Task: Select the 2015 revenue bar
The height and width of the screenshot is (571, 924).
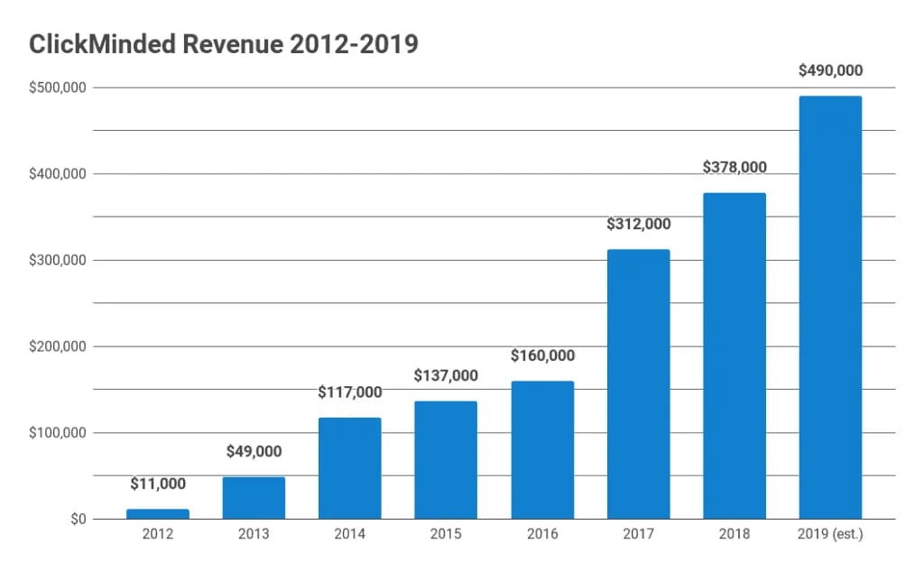Action: (x=446, y=460)
